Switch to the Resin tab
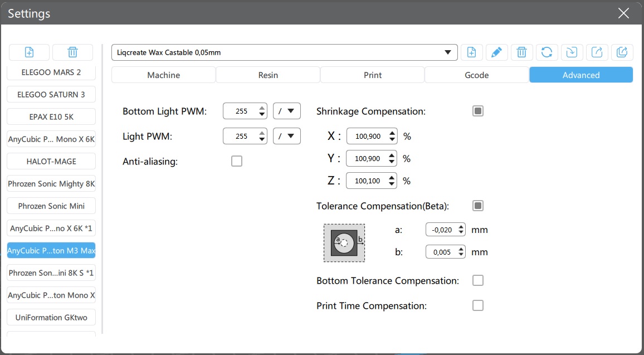 click(268, 75)
